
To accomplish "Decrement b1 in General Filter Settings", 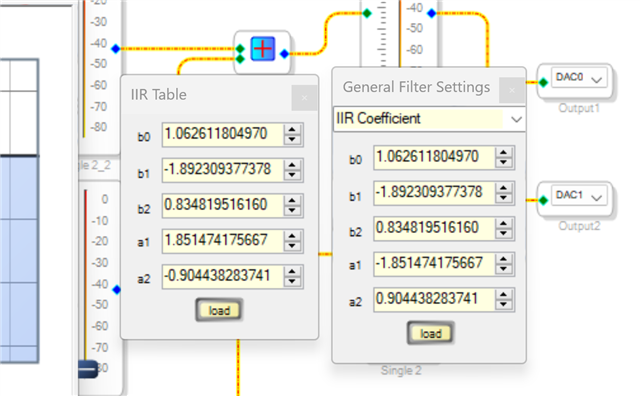I will [x=504, y=198].
